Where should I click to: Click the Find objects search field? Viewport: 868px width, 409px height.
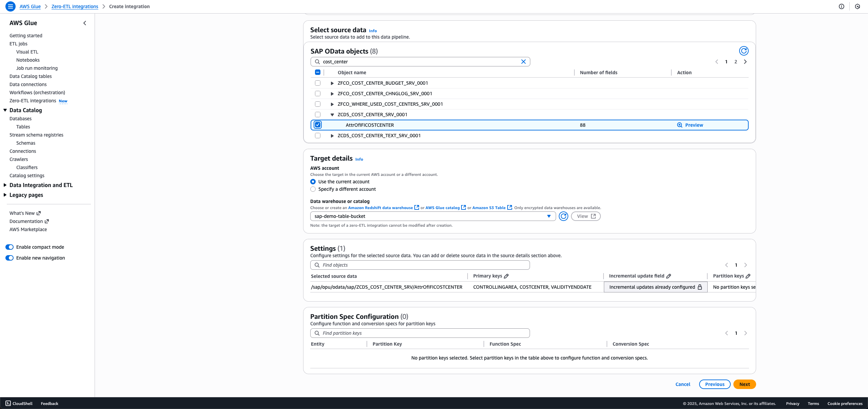[x=420, y=265]
